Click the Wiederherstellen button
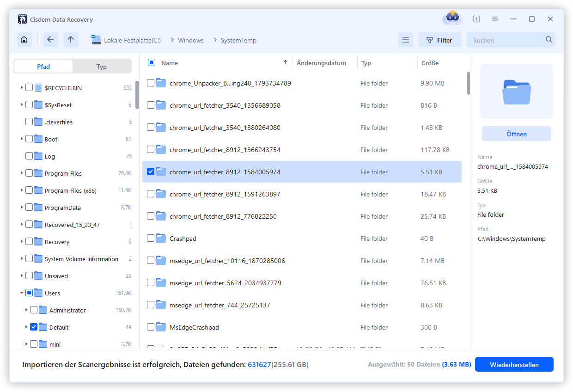This screenshot has height=392, width=573. click(x=514, y=364)
